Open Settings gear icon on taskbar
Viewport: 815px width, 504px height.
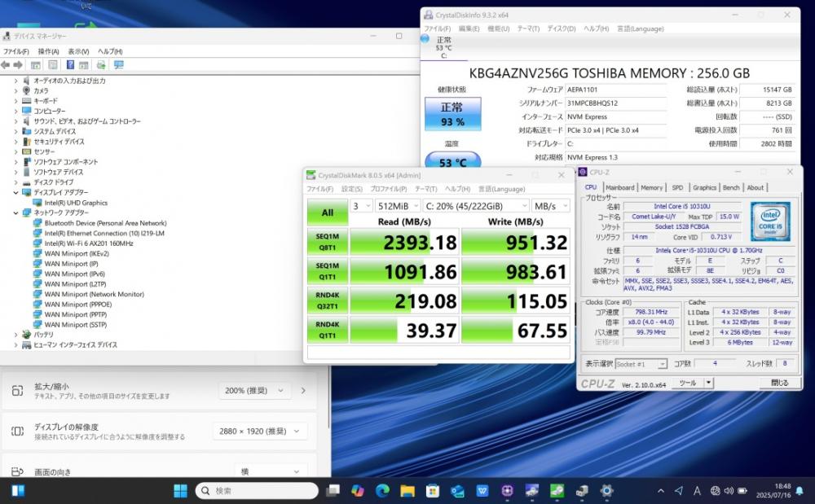(x=606, y=490)
